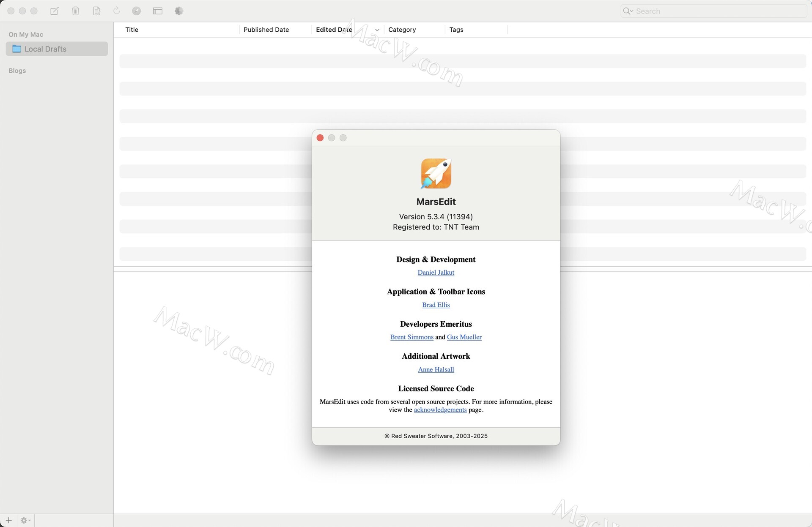
Task: Click the Red Sweater Software copyright text
Action: [436, 436]
